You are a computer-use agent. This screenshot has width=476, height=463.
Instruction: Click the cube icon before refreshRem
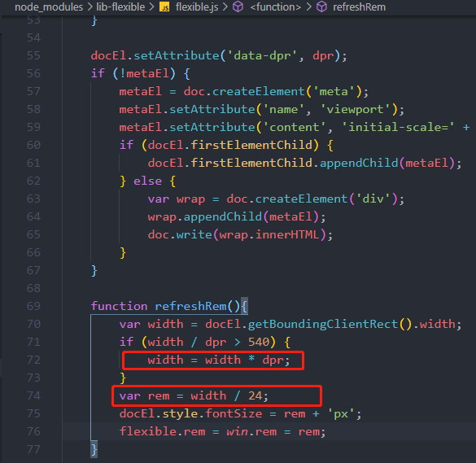pos(321,7)
